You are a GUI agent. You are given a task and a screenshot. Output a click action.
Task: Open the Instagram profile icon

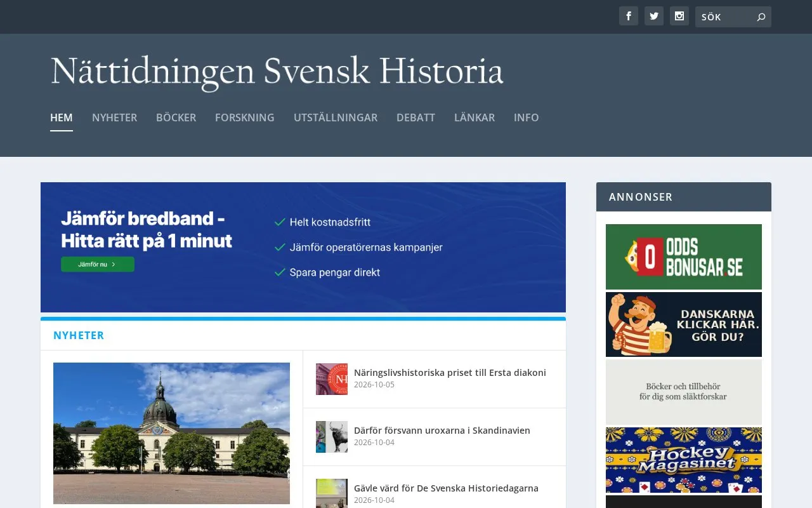point(679,17)
